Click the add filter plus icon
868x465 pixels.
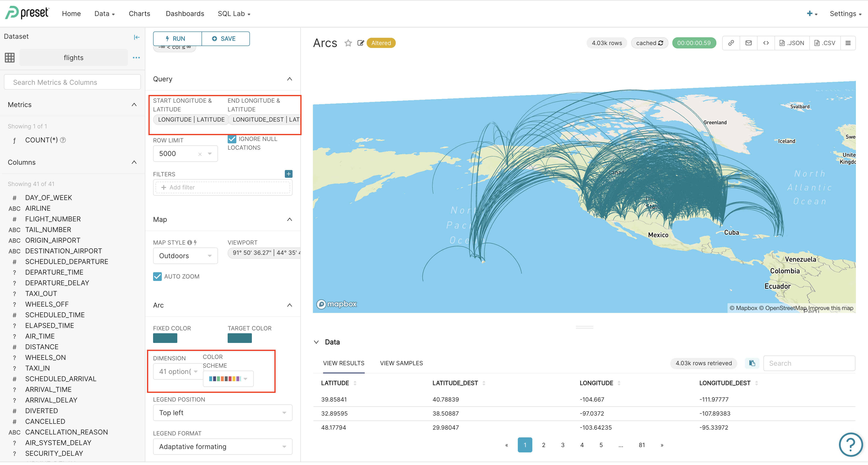[x=288, y=174]
